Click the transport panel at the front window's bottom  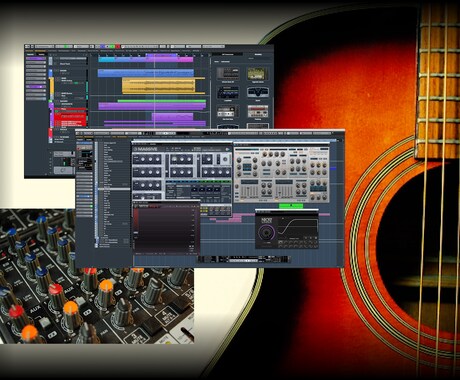(x=244, y=259)
